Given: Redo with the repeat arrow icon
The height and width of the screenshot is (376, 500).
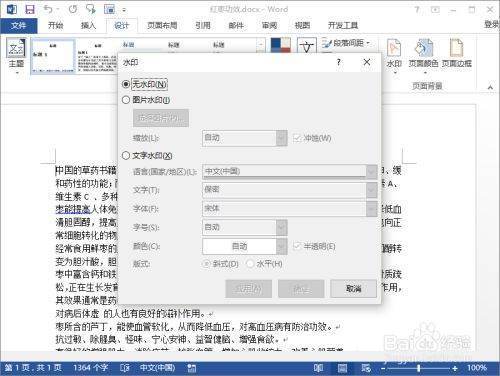Looking at the screenshot, I should 73,9.
